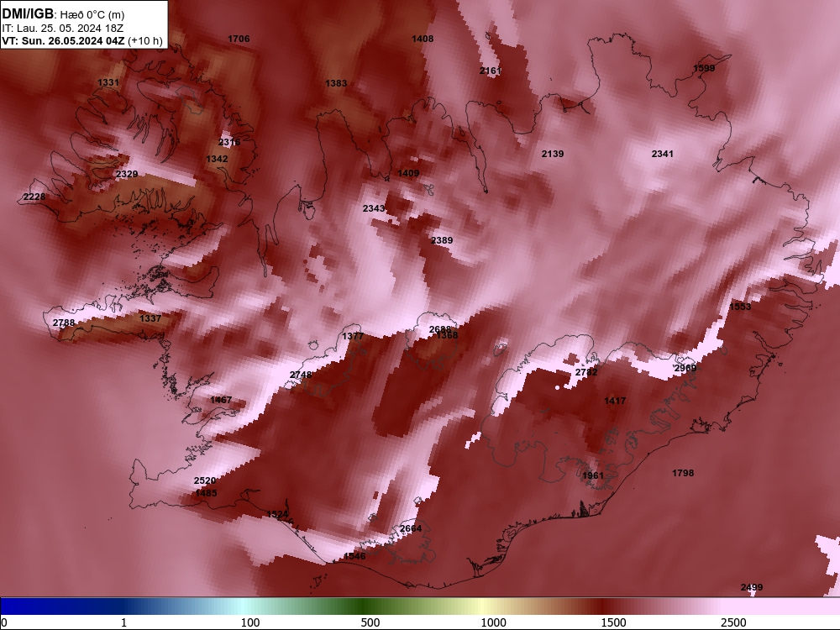Image resolution: width=840 pixels, height=630 pixels.
Task: Click the legend label 1
Action: click(123, 622)
